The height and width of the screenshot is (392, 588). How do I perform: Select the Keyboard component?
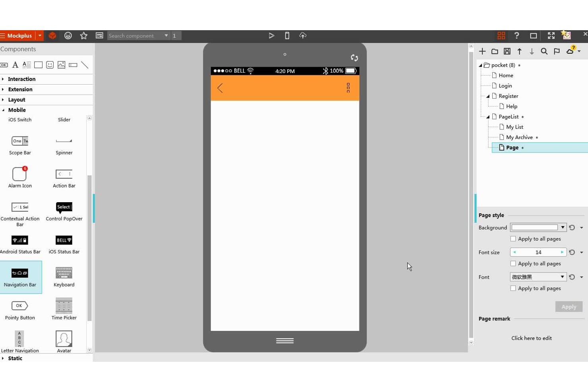64,277
